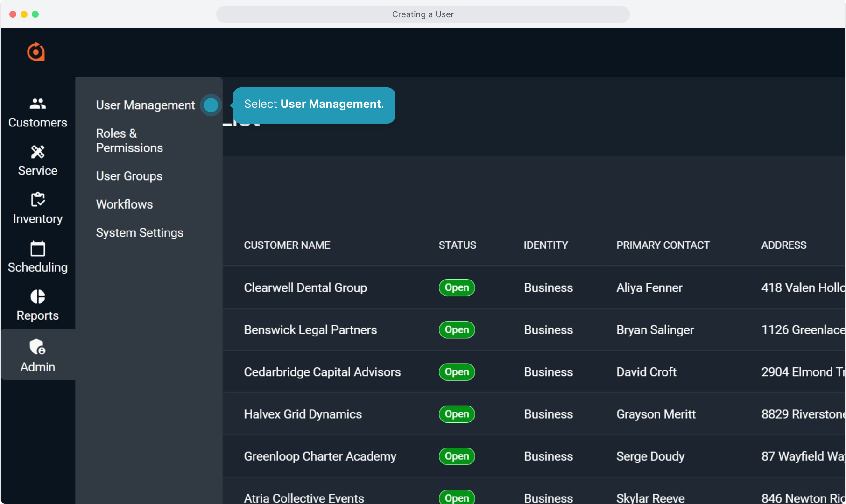This screenshot has width=846, height=504.
Task: Open Benswick Legal Partners customer record
Action: click(310, 330)
